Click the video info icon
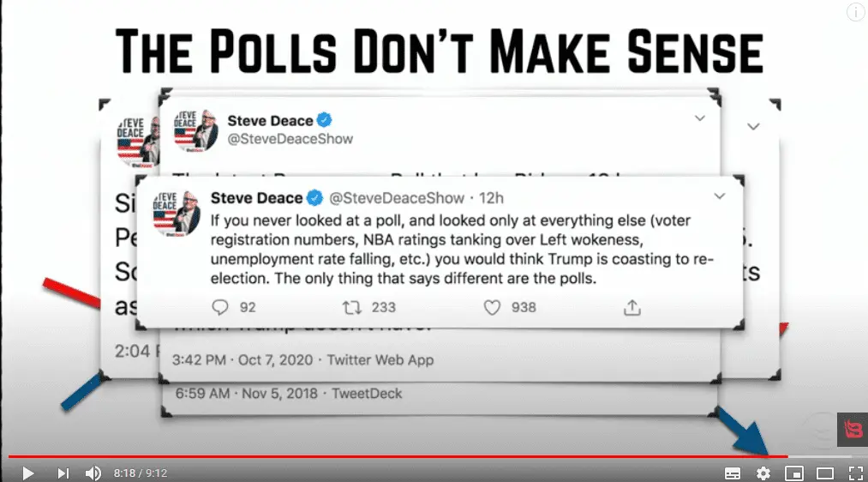The width and height of the screenshot is (868, 482). pos(856,12)
